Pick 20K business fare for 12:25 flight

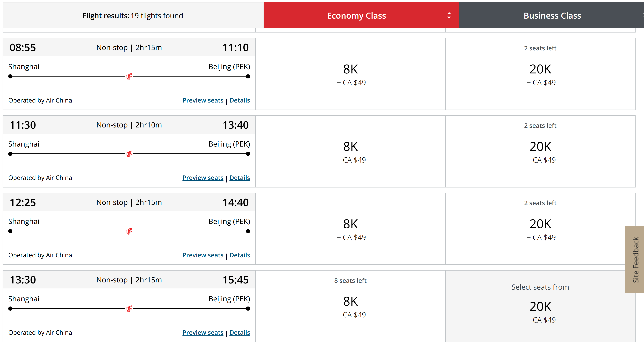(x=540, y=229)
